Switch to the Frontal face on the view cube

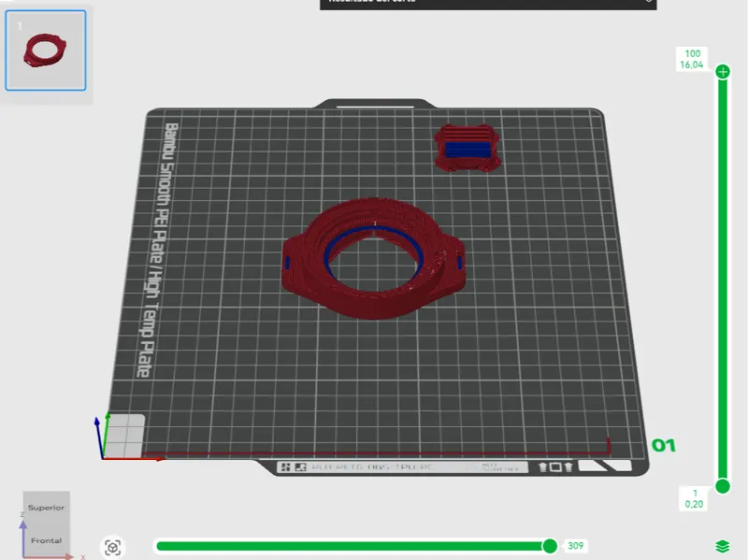[46, 540]
